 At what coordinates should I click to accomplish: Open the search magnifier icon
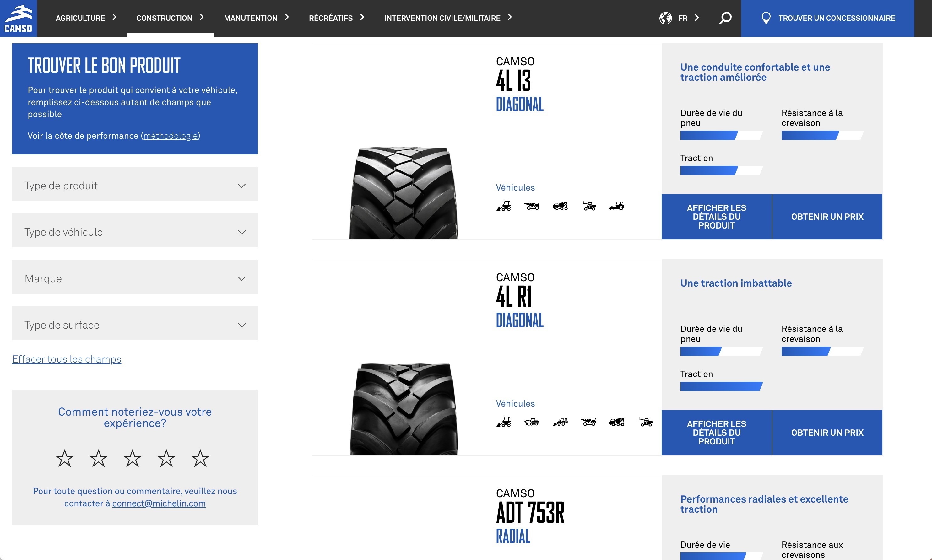coord(725,18)
